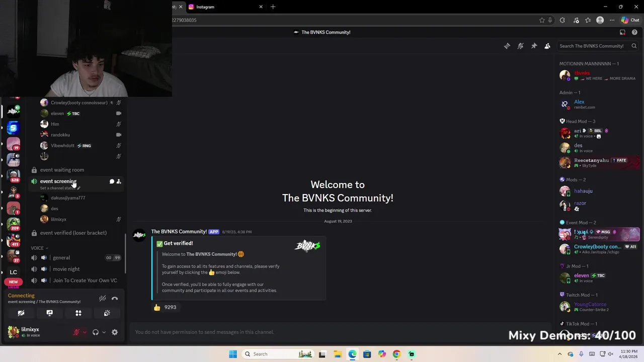Close the Instagram tab
The image size is (644, 362).
(x=261, y=7)
